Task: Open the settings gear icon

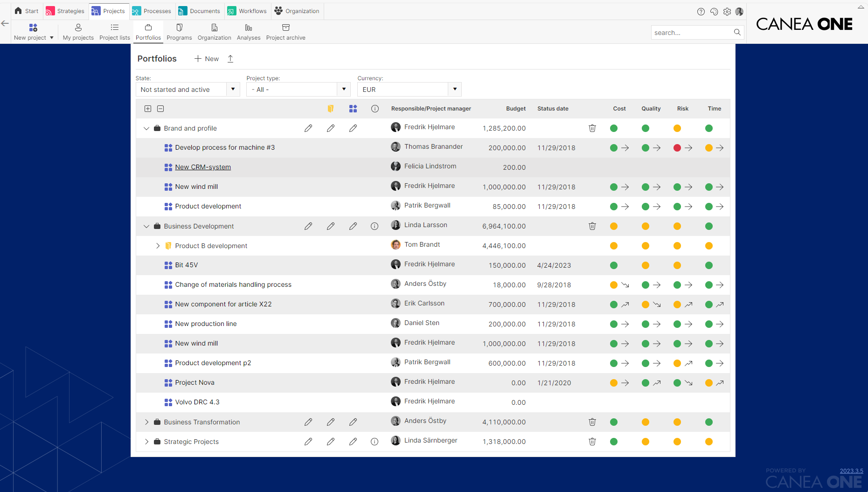Action: (x=727, y=12)
